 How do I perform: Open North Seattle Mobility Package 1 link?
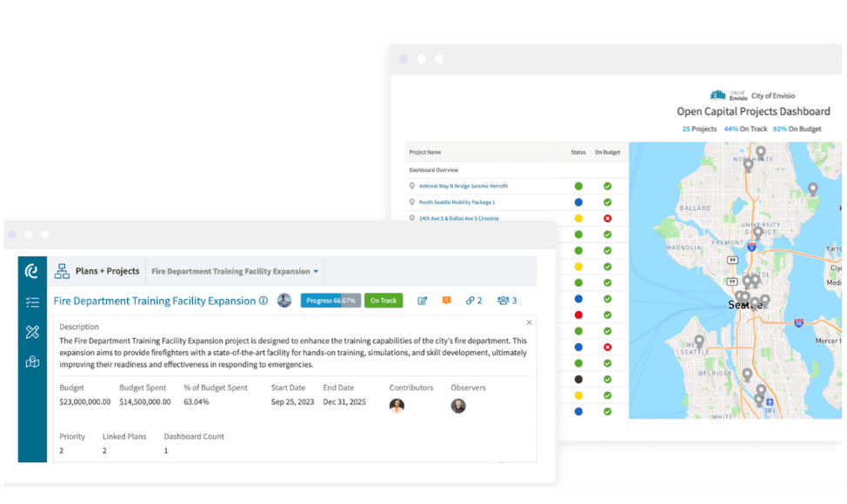457,202
